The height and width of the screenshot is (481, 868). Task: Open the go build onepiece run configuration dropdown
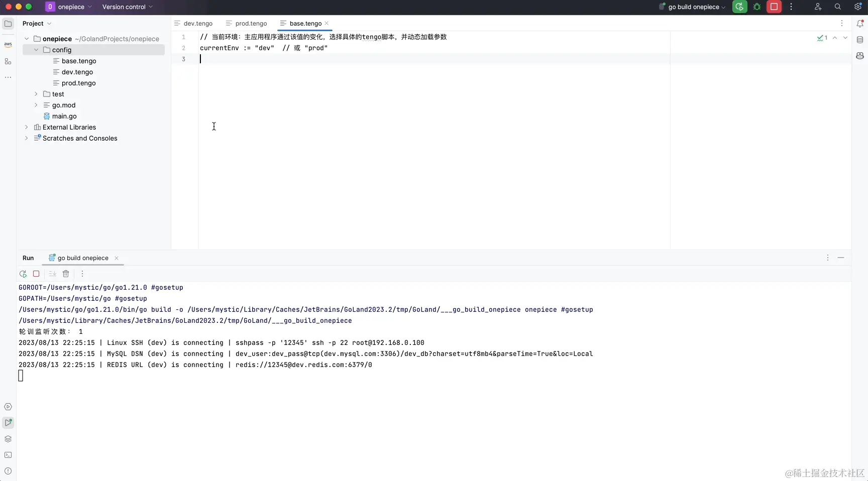pyautogui.click(x=692, y=7)
